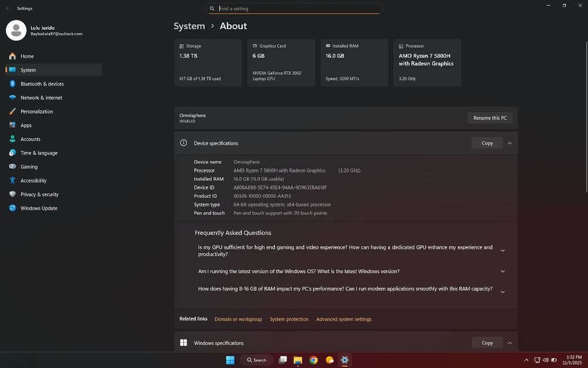Navigate to System in the breadcrumb
This screenshot has width=588, height=368.
coord(189,26)
